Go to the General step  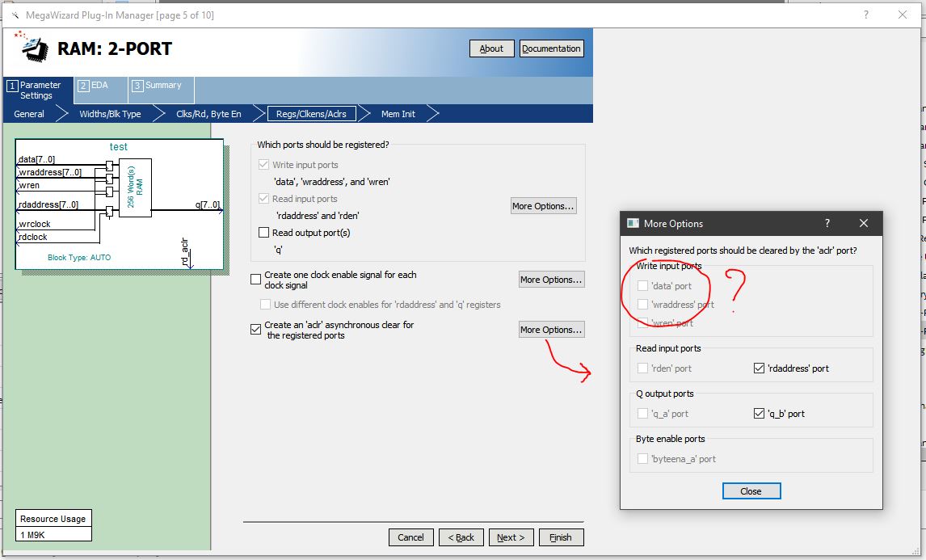[x=29, y=114]
